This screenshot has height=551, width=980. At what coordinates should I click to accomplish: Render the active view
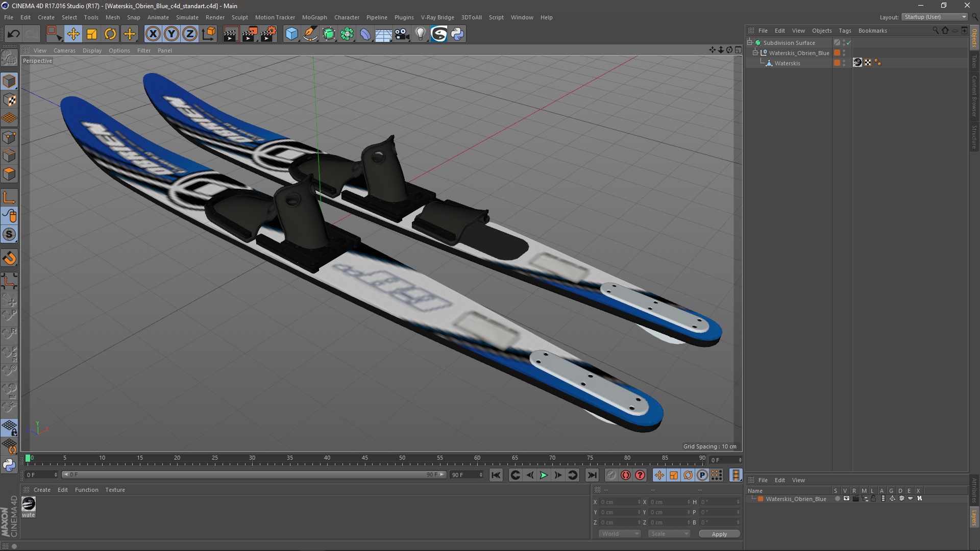(231, 34)
